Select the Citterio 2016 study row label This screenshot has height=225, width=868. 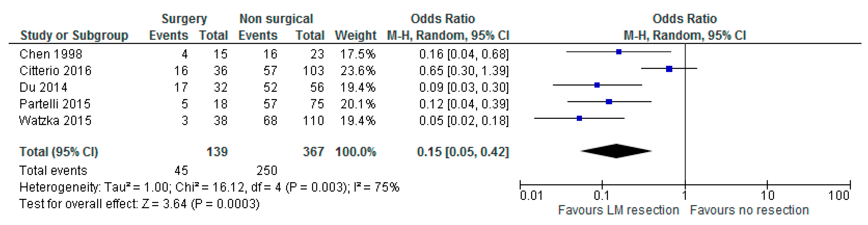point(55,71)
